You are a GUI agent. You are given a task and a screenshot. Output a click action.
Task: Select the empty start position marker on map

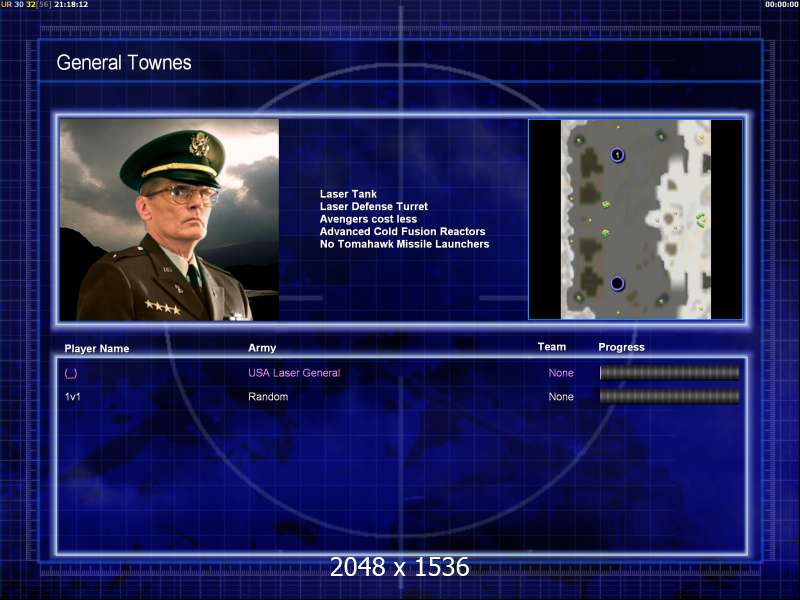point(617,283)
